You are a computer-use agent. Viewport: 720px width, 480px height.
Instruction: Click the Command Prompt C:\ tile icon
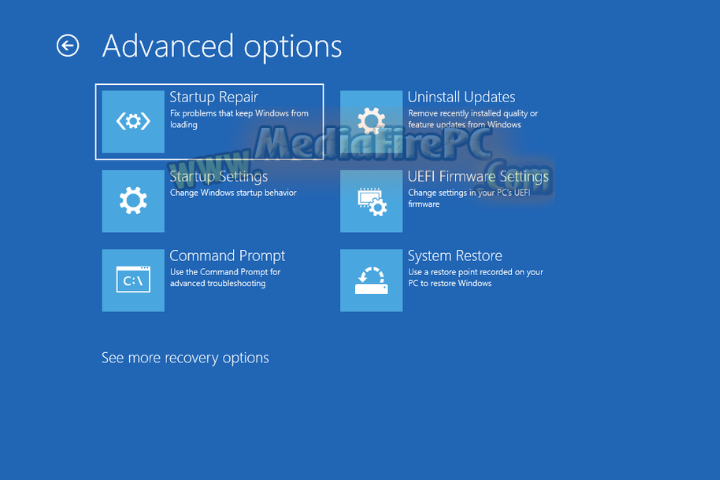pos(133,280)
